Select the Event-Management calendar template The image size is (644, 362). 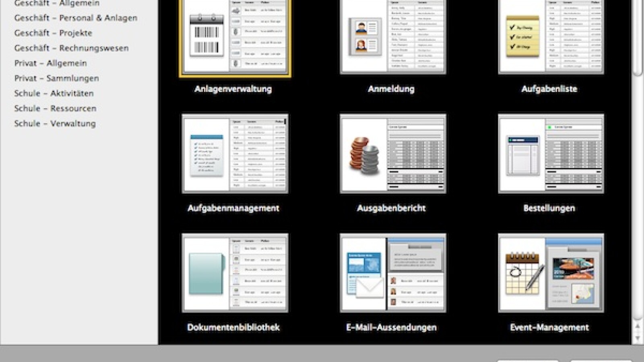click(551, 273)
